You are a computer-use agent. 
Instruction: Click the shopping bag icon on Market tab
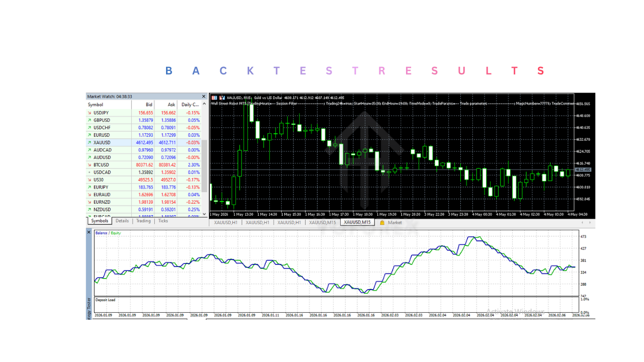[x=382, y=222]
